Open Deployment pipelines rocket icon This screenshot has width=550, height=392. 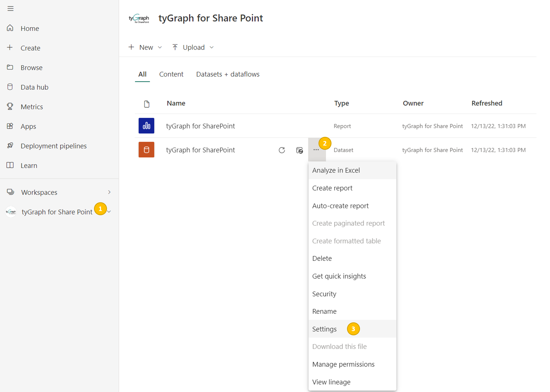coord(10,146)
